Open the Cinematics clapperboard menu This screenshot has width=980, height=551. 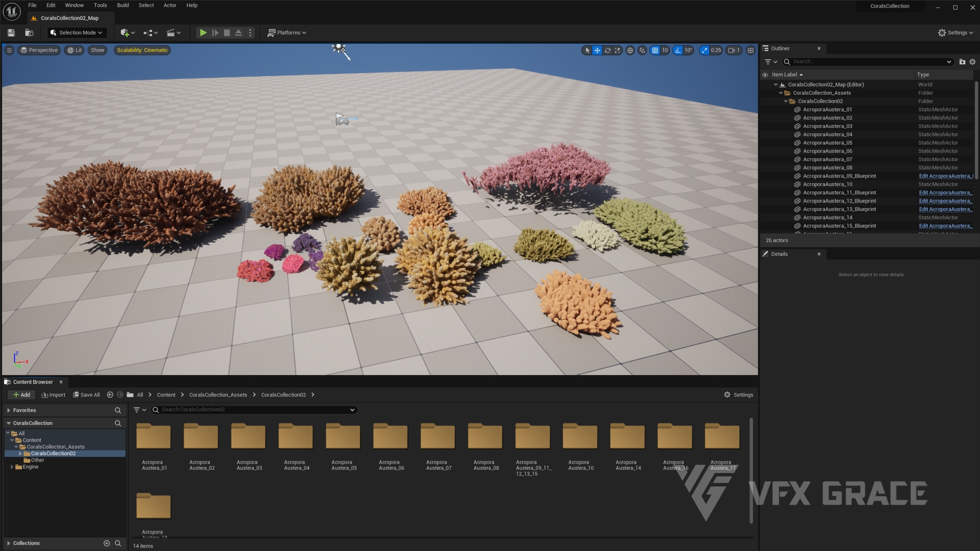(x=174, y=33)
